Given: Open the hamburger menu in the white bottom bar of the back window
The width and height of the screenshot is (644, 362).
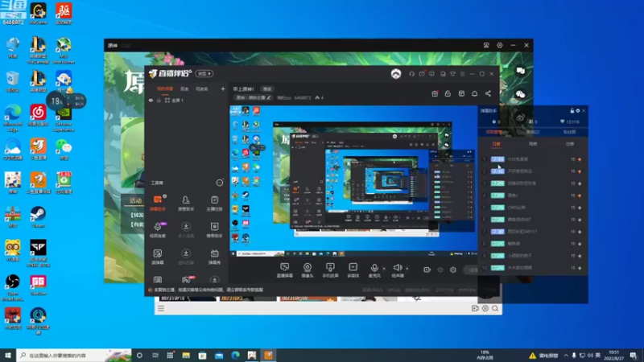Looking at the screenshot, I should (x=161, y=308).
